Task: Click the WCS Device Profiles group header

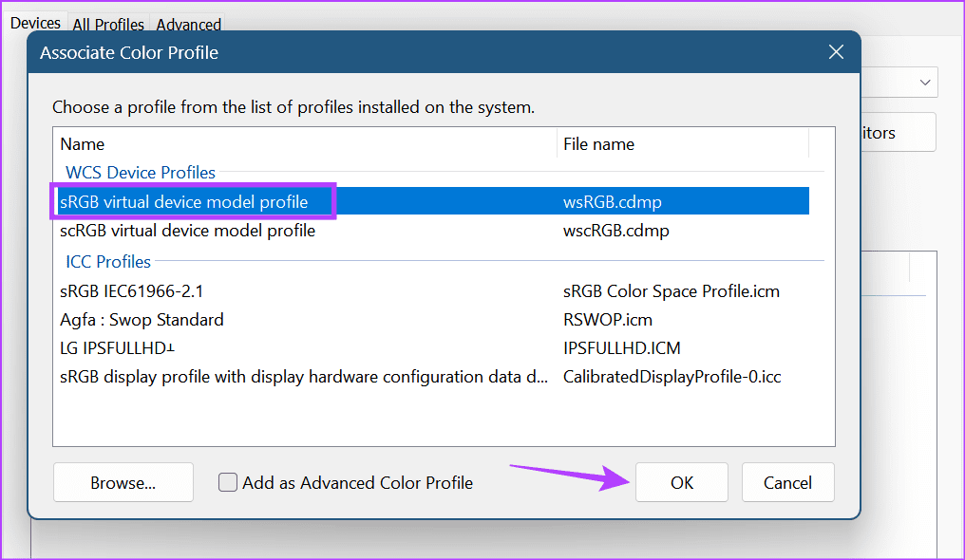Action: click(x=141, y=172)
